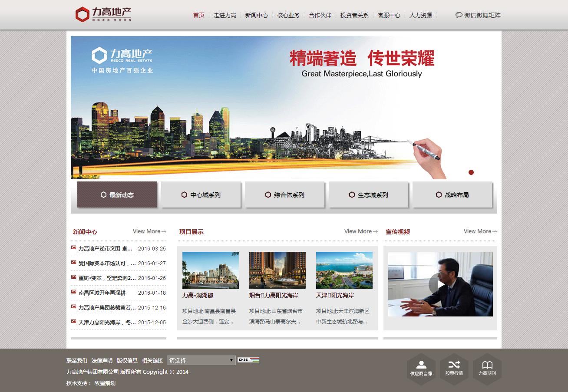Select 核心业务 in the navigation bar
This screenshot has height=392, width=568.
[288, 15]
